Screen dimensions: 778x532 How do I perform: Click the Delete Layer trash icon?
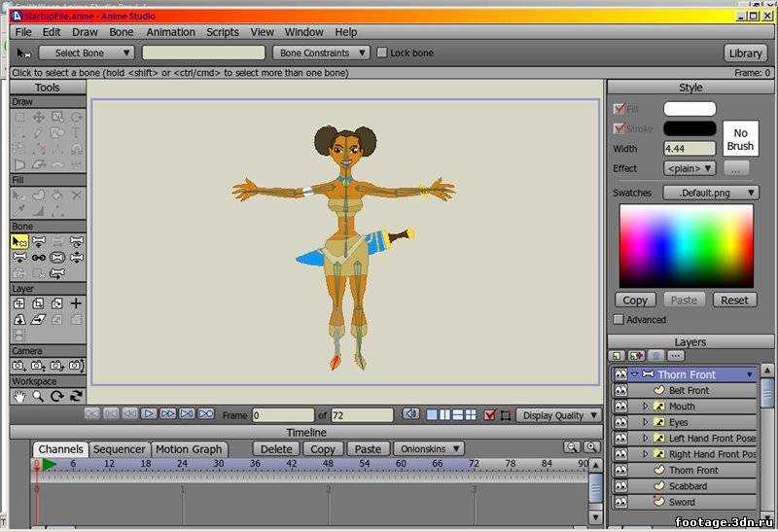[x=655, y=355]
